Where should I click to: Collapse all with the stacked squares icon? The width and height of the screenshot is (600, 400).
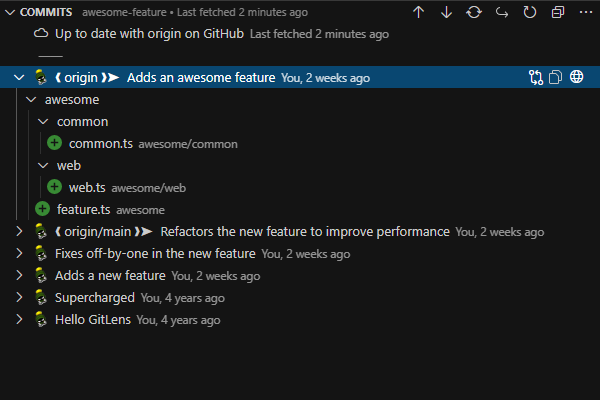[x=558, y=12]
